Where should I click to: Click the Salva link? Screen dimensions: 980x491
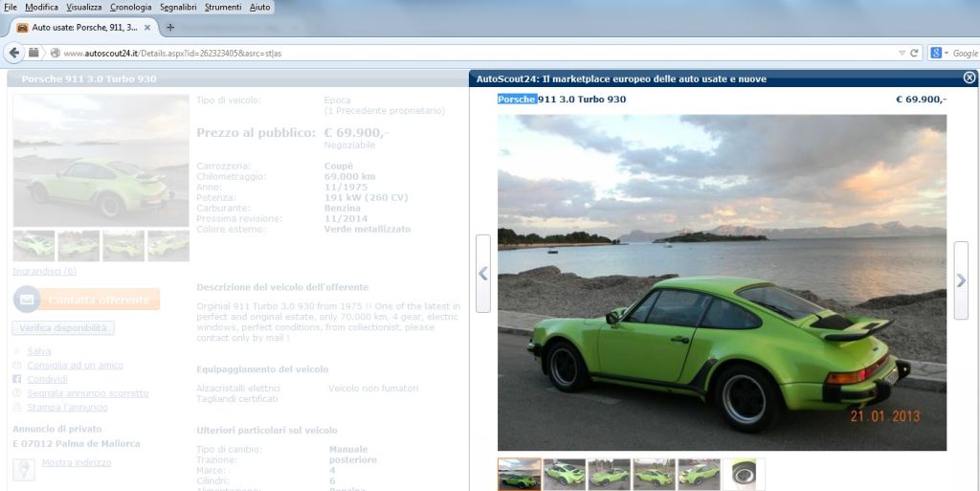(x=39, y=351)
